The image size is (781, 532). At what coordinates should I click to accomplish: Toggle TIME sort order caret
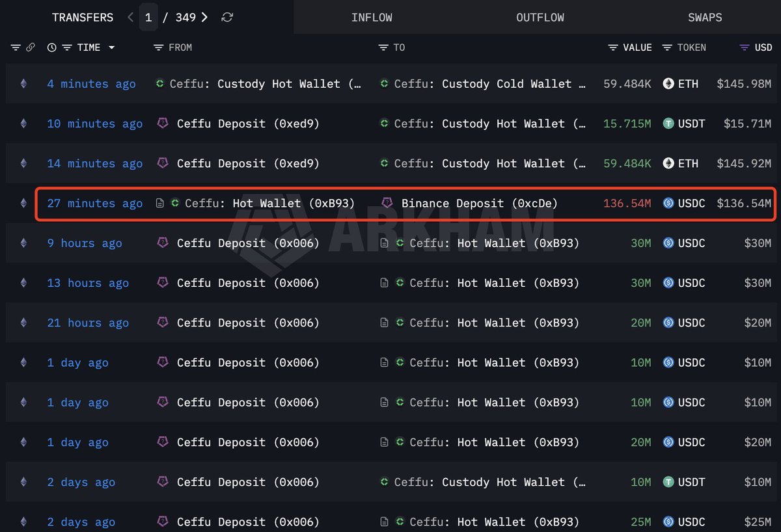pos(111,47)
